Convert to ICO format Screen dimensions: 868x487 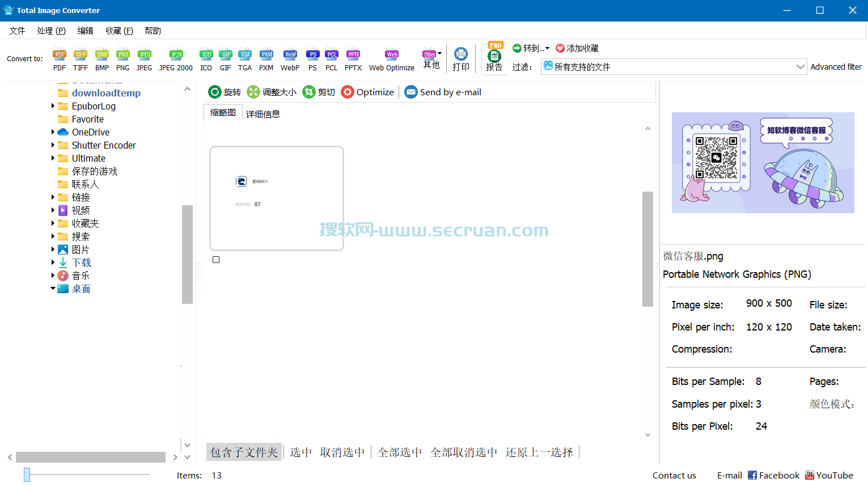pyautogui.click(x=206, y=60)
